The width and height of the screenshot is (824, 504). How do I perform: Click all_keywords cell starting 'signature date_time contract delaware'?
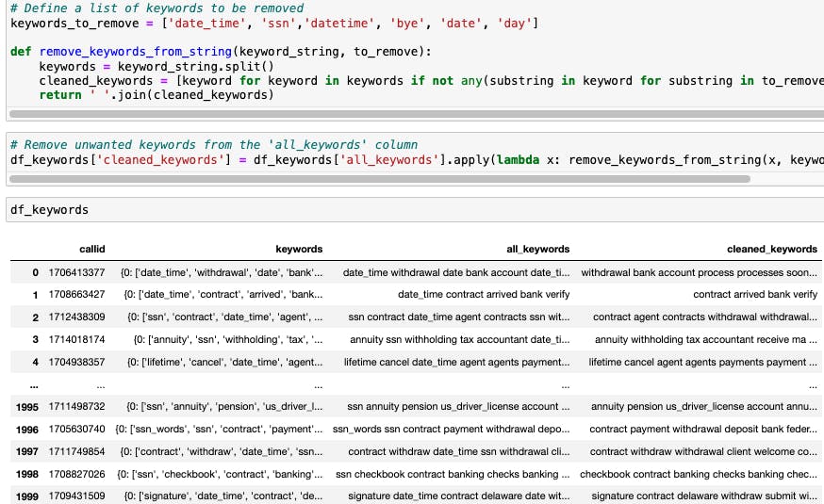(459, 496)
